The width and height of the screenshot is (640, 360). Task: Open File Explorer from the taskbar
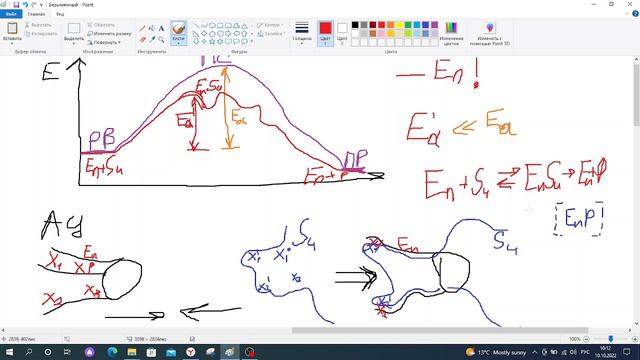[131, 352]
